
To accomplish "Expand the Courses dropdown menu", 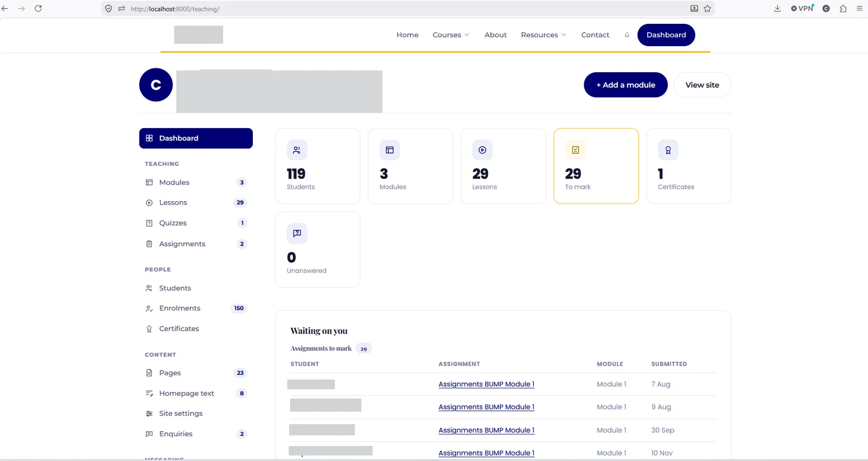I will (451, 35).
